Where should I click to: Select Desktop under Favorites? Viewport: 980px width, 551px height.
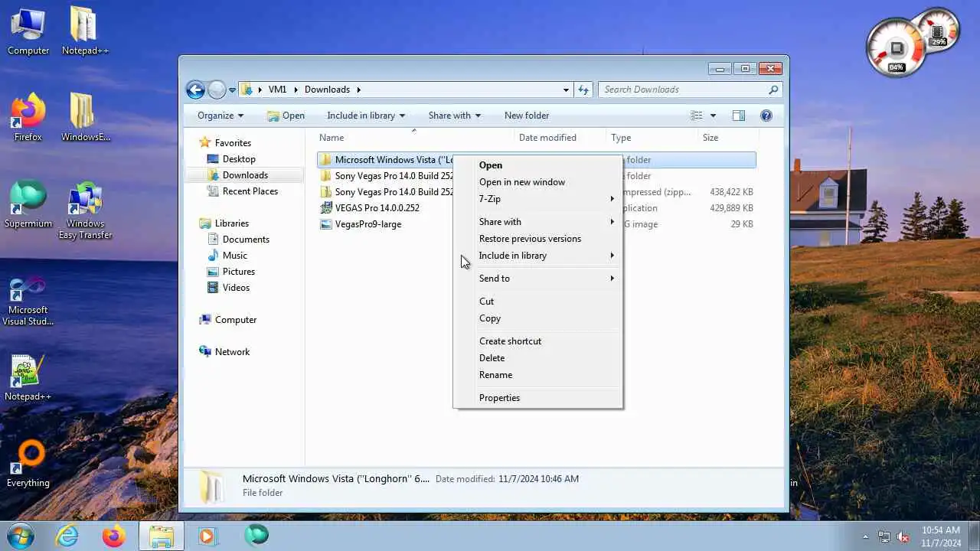coord(239,159)
